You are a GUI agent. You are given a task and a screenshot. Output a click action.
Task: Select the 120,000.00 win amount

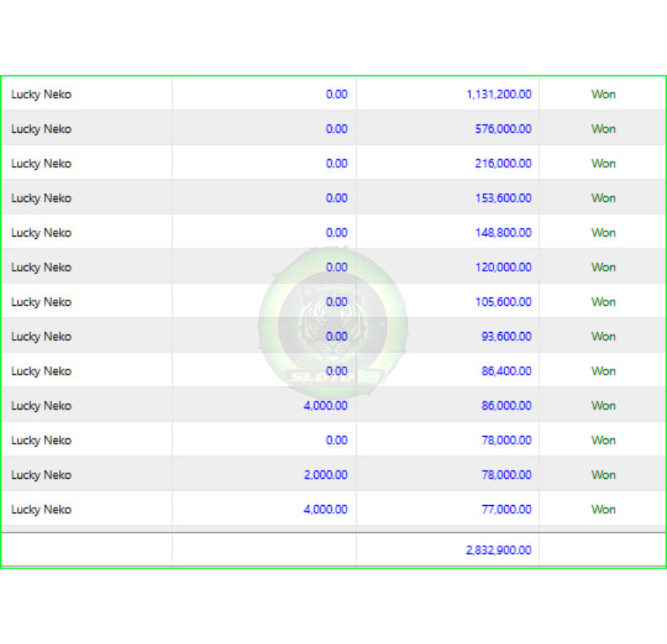(x=503, y=267)
